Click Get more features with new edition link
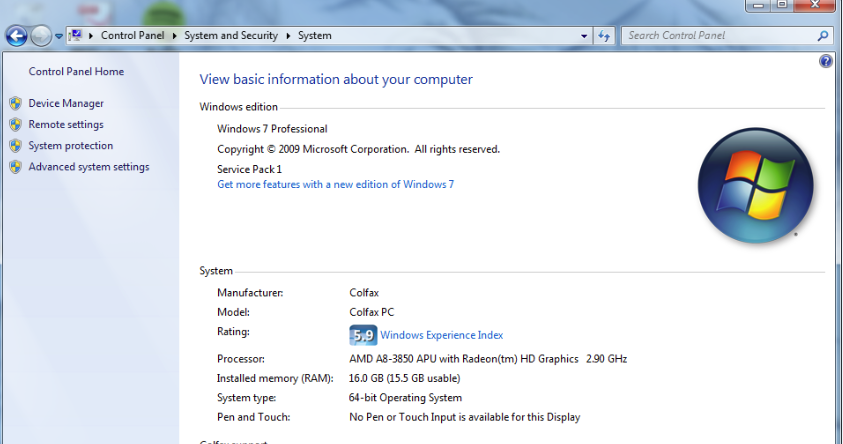This screenshot has width=843, height=444. click(335, 184)
